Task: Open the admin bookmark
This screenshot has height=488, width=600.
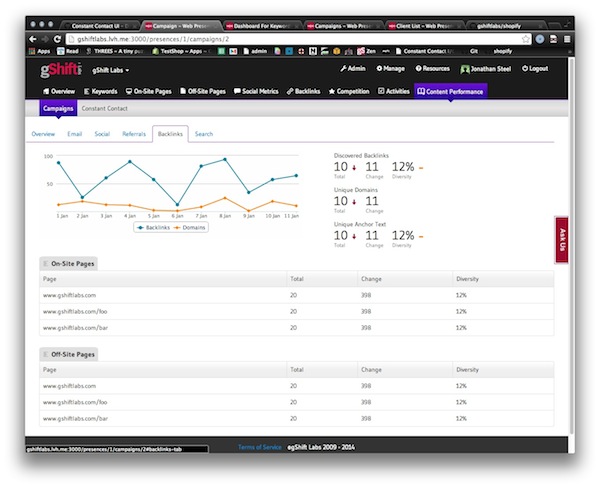Action: (x=255, y=51)
